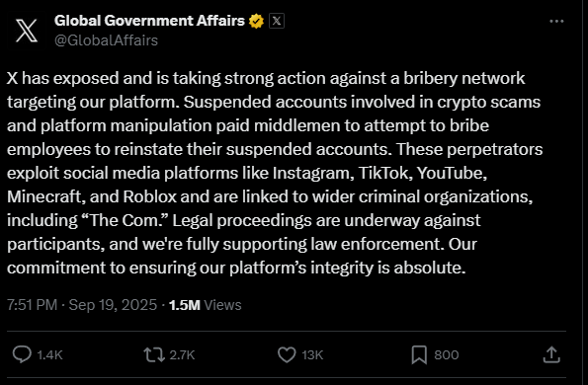Screen dimensions: 588x385
Task: Click the Sep 19, 2025 date
Action: coord(113,305)
